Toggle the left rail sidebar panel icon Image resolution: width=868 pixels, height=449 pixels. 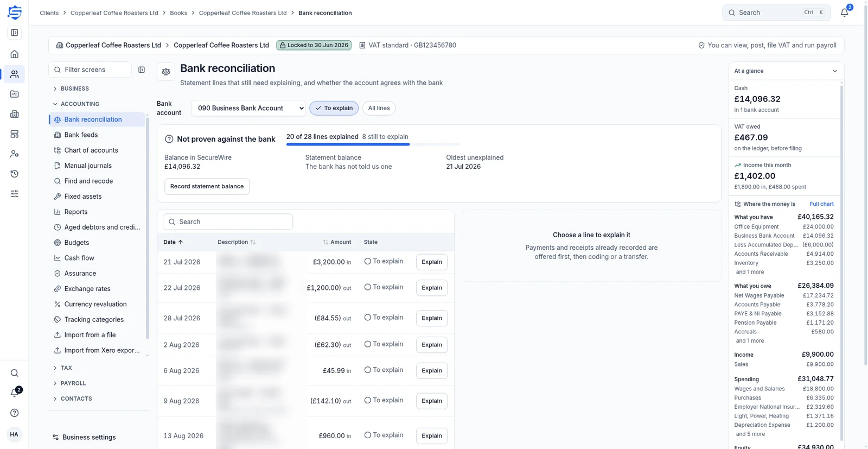[x=15, y=33]
